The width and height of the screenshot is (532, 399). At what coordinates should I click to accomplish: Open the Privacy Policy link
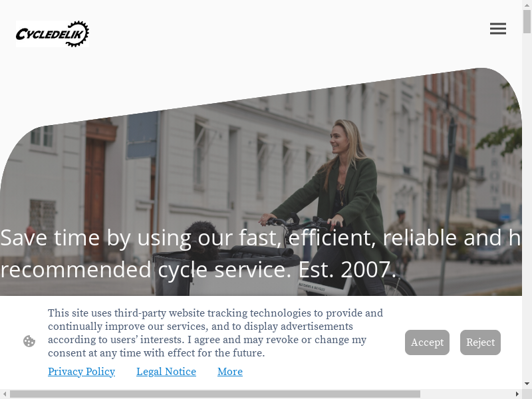tap(81, 372)
